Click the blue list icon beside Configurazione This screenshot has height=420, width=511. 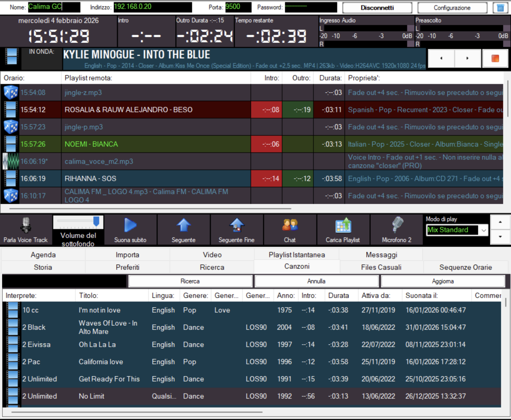point(498,8)
